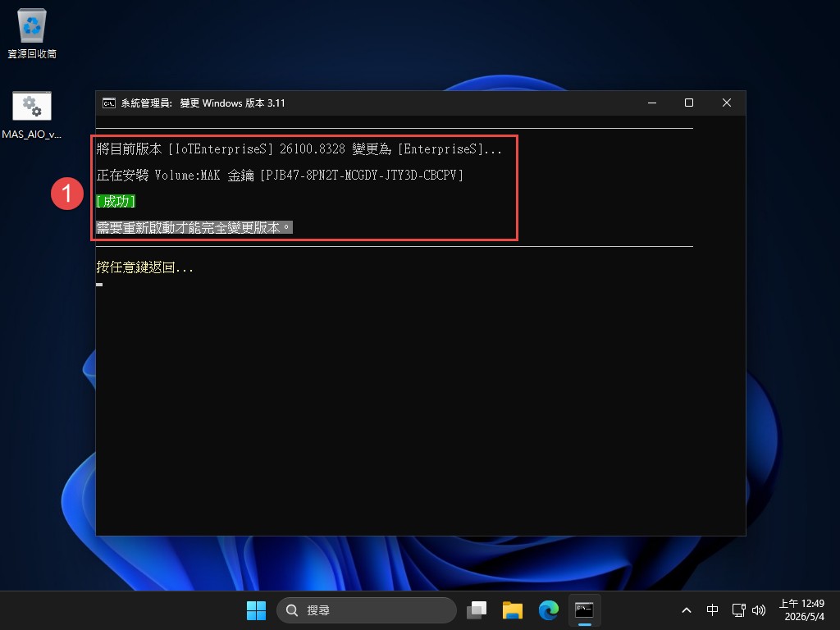Click the MAK key line PJB47-8PN2T-MCGDY-JTY3D-CBCPV
Screen dimensions: 840x630
[280, 176]
